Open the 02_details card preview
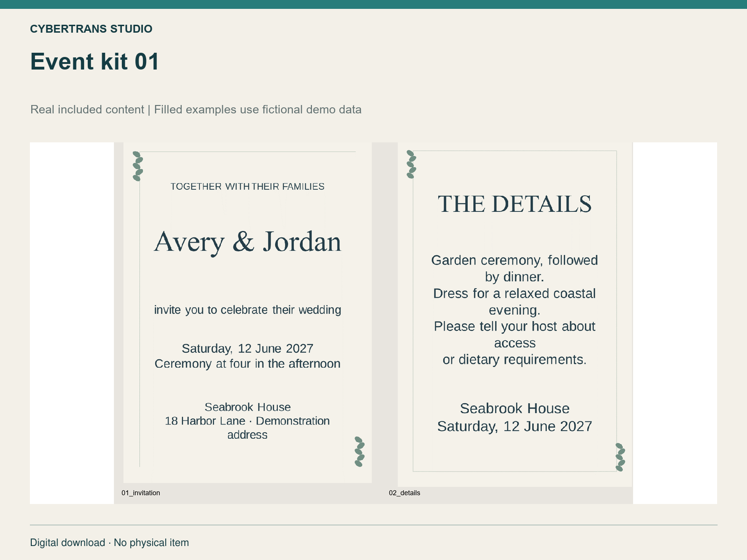This screenshot has height=560, width=747. (515, 315)
